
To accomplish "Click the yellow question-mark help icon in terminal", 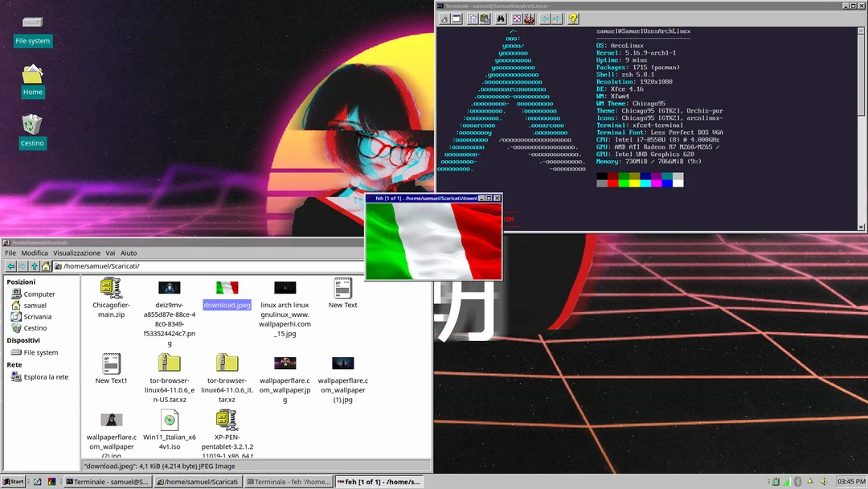I will (x=574, y=18).
